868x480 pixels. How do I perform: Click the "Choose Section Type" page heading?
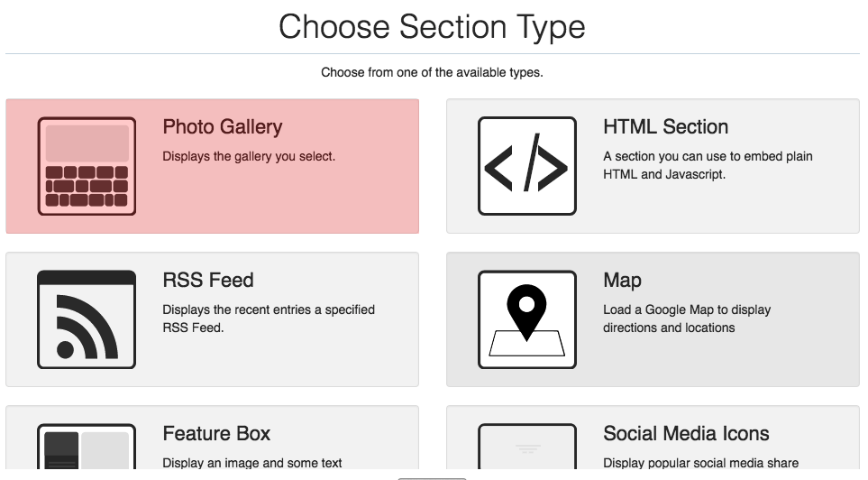432,26
